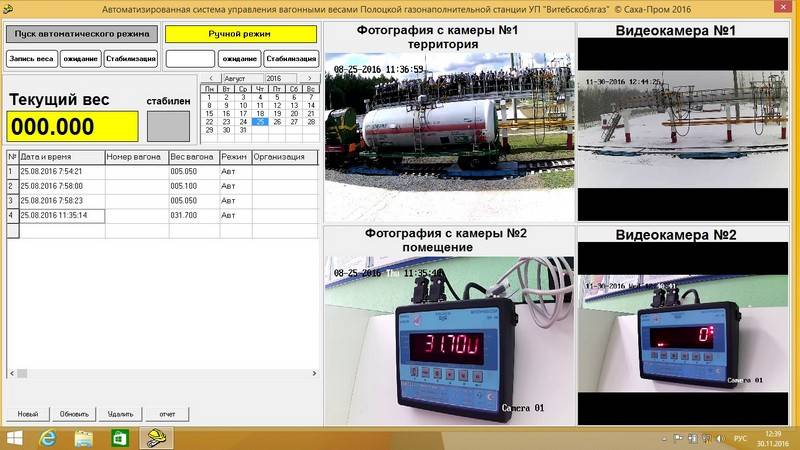Screen dimensions: 800x450
Task: Click the flag notification tray icon
Action: tap(678, 438)
